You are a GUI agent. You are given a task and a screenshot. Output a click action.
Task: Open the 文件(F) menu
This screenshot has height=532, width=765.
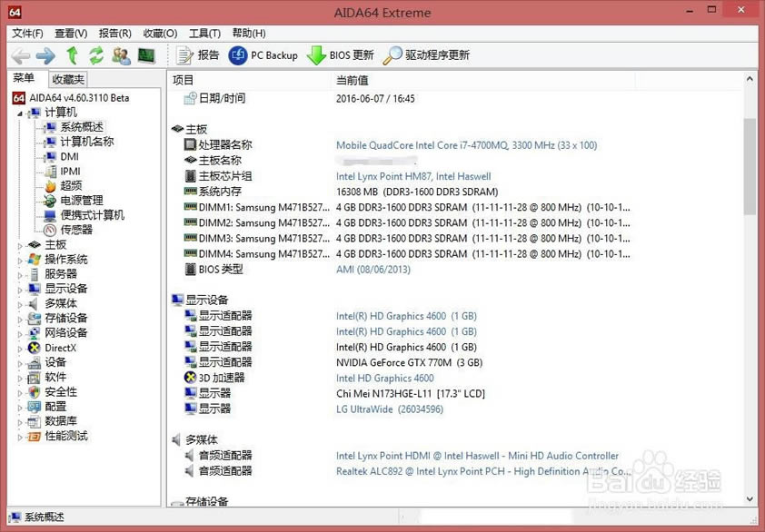point(27,34)
